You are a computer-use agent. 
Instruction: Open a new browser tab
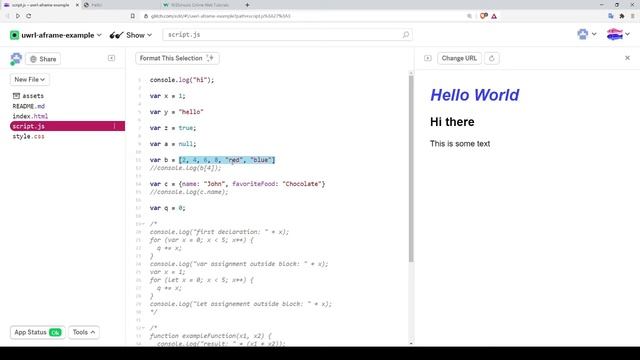coord(247,5)
